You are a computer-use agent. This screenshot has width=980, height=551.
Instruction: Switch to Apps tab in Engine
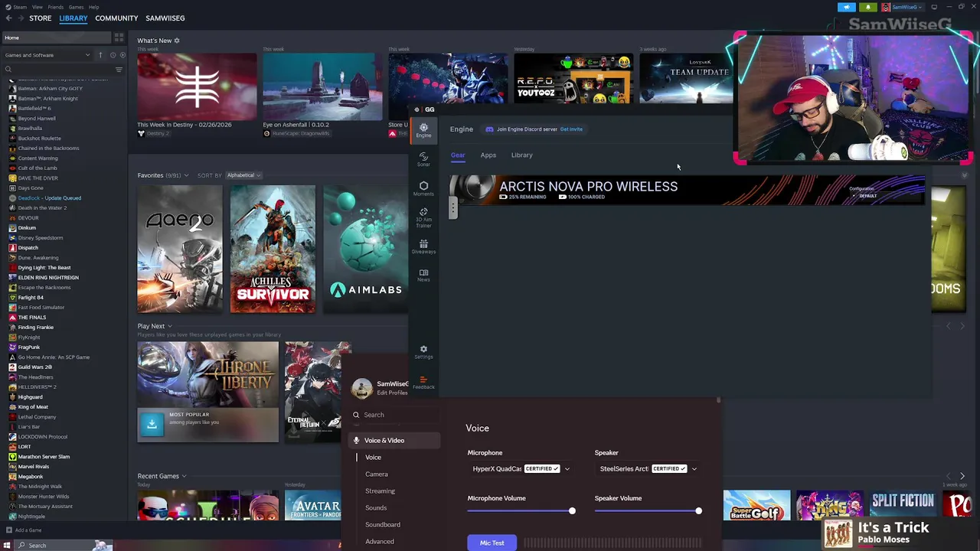click(x=488, y=155)
